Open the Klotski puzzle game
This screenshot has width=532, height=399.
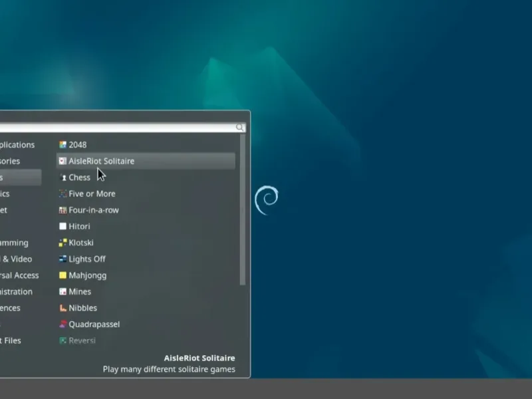(146, 242)
